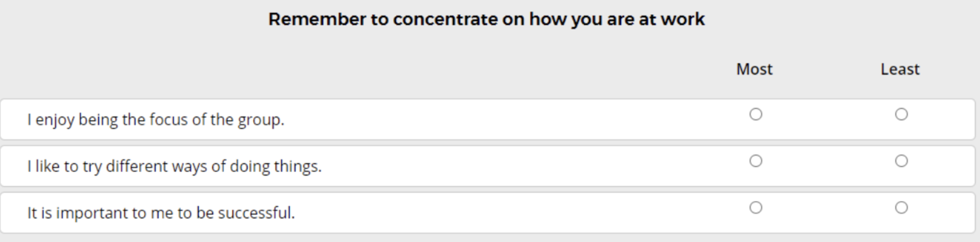Click the 'Most' column header

[x=754, y=69]
